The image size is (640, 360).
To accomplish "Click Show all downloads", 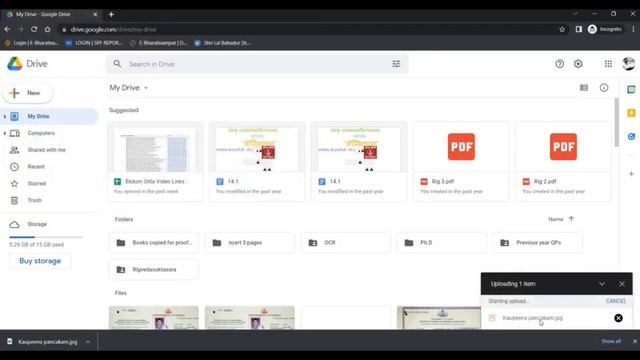I will (x=611, y=341).
